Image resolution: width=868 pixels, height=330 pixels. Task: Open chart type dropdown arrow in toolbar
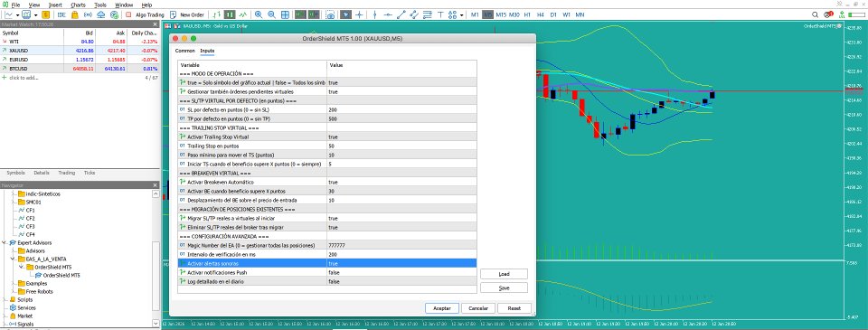click(18, 15)
